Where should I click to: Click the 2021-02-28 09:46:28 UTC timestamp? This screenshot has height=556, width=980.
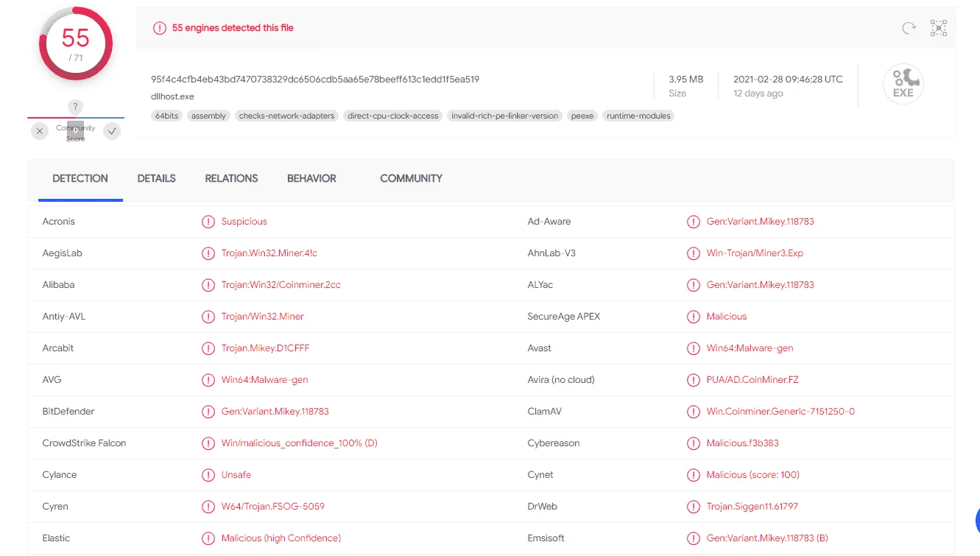point(788,79)
